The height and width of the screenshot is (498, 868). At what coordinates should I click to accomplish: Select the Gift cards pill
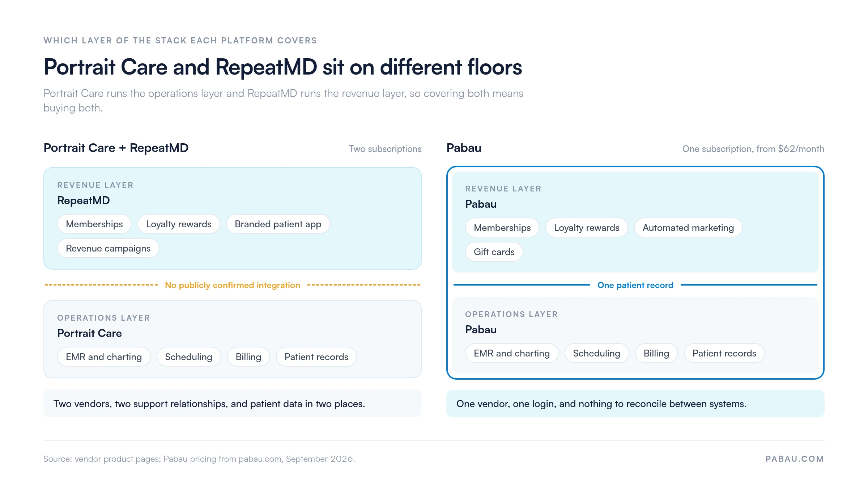tap(494, 252)
